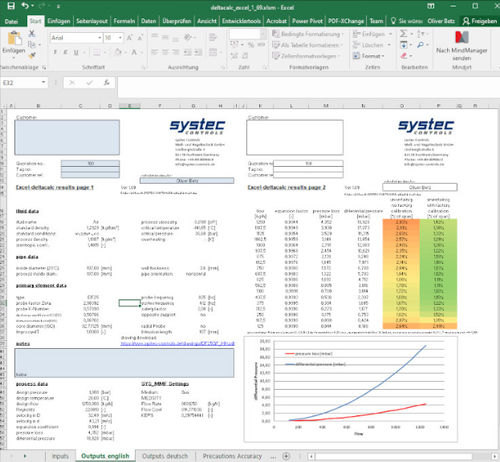This screenshot has height=462, width=500.
Task: Click the insert function fx icon
Action: pos(106,82)
